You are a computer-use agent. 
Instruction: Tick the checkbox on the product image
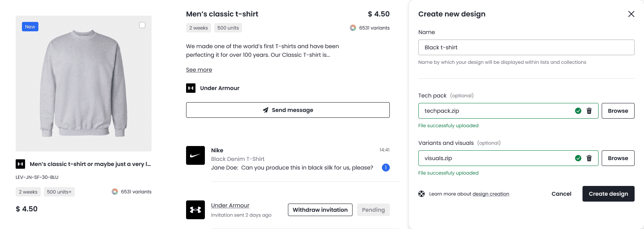[142, 25]
